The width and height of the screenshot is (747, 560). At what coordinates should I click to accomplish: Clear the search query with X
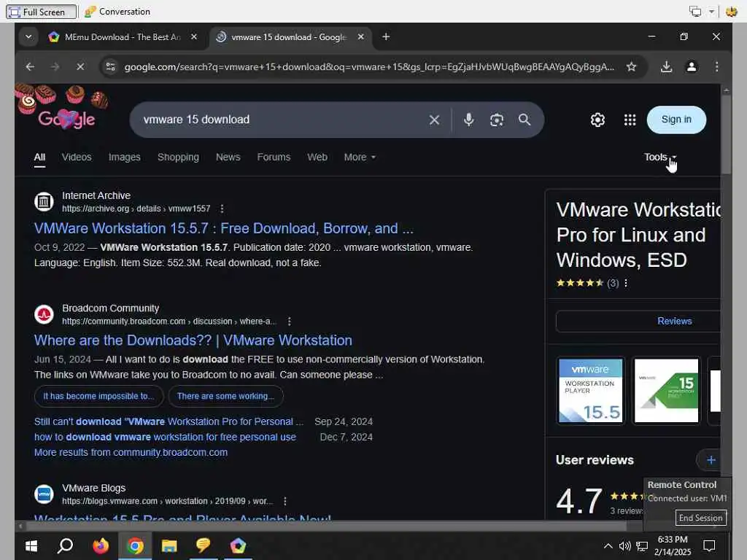[x=434, y=120]
